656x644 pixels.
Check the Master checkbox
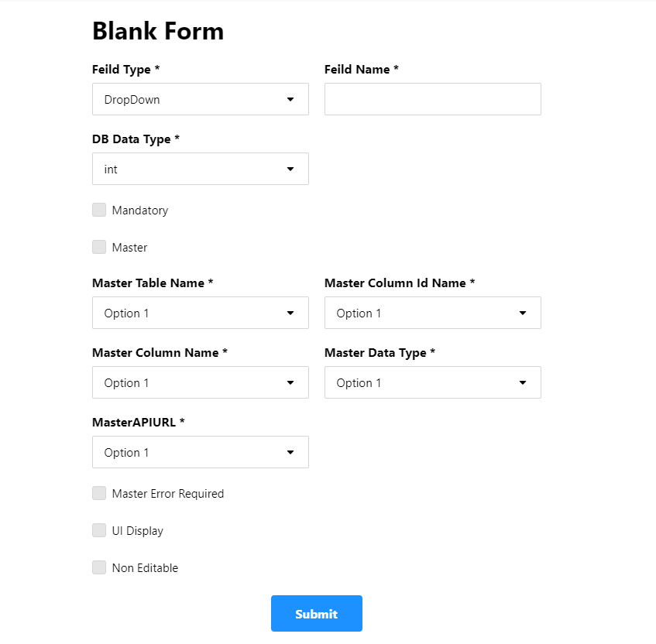(99, 247)
